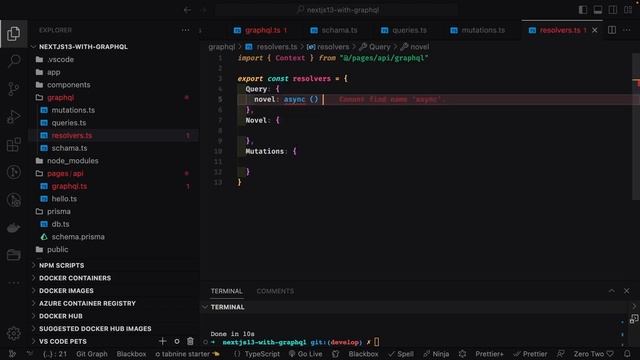Open schama.ts in the explorer
The height and width of the screenshot is (360, 640).
69,148
